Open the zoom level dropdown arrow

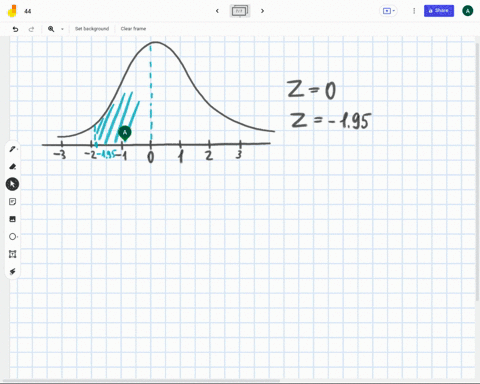pos(62,29)
